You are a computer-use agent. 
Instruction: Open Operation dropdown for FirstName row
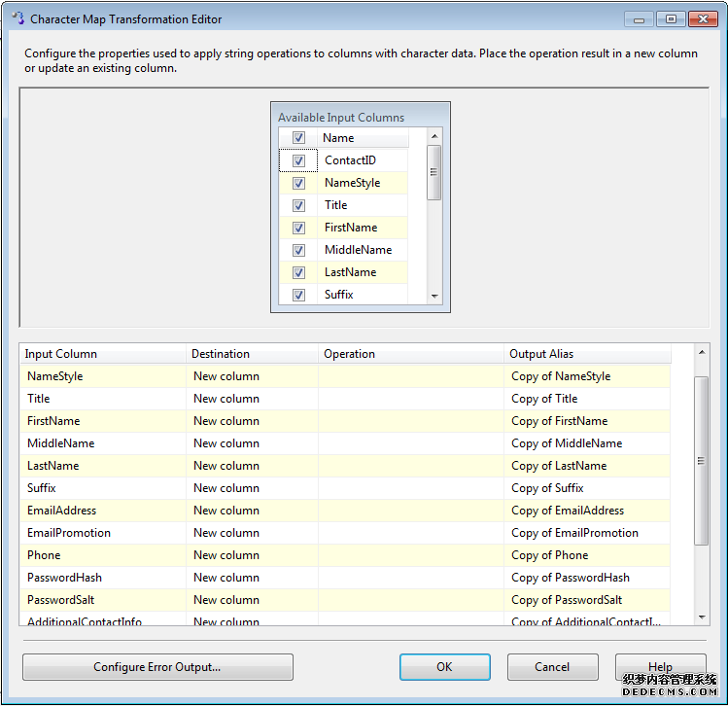click(412, 421)
